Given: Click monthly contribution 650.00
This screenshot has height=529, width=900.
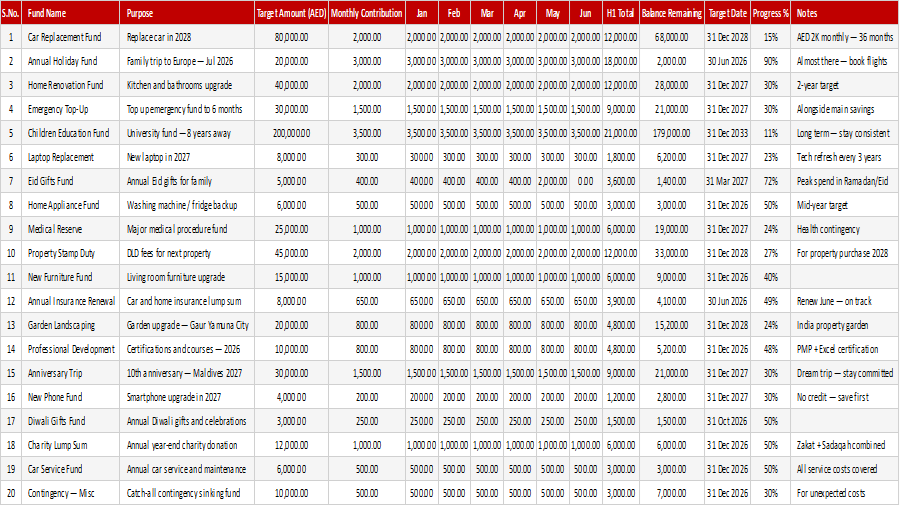Looking at the screenshot, I should coord(367,302).
